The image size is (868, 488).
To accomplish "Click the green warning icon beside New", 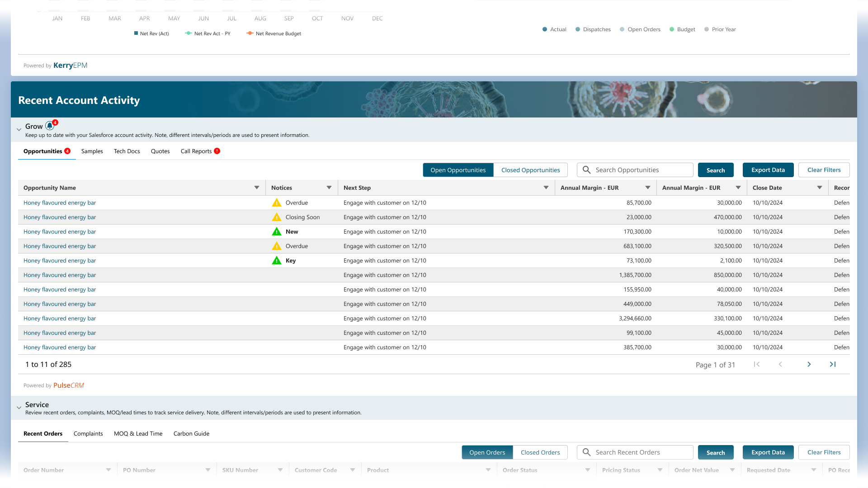I will tap(276, 232).
